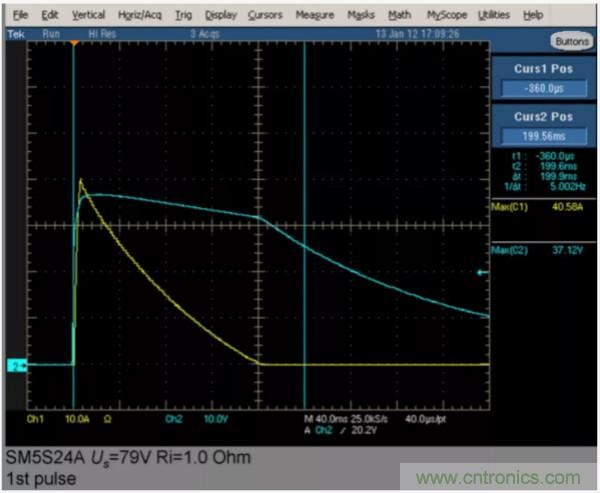Image resolution: width=600 pixels, height=493 pixels.
Task: Open the Vertical menu
Action: click(x=88, y=16)
